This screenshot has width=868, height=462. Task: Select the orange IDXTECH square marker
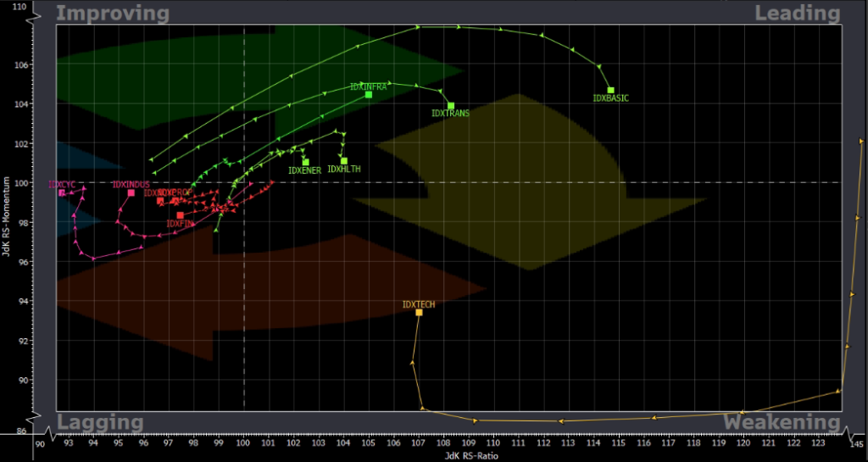pyautogui.click(x=419, y=313)
